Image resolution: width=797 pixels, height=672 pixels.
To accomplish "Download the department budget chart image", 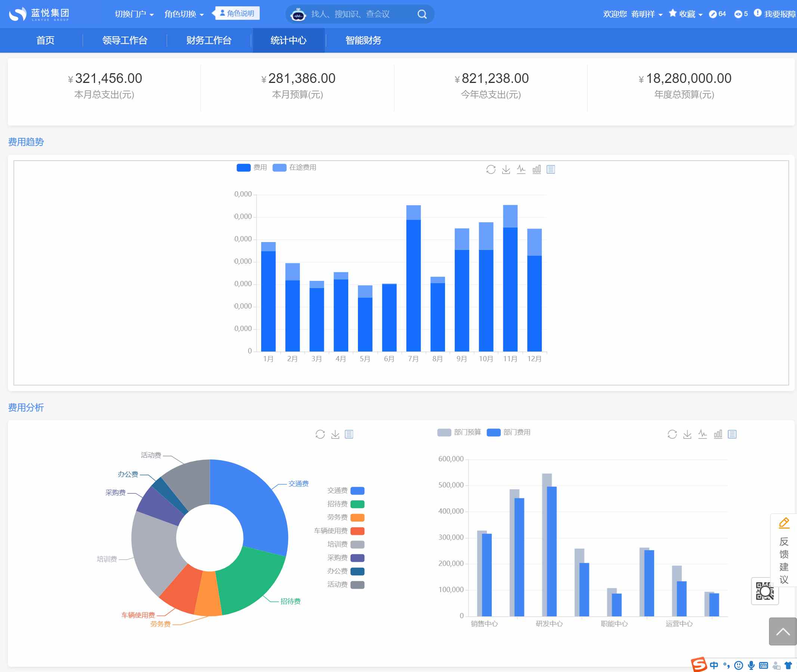I will coord(687,434).
